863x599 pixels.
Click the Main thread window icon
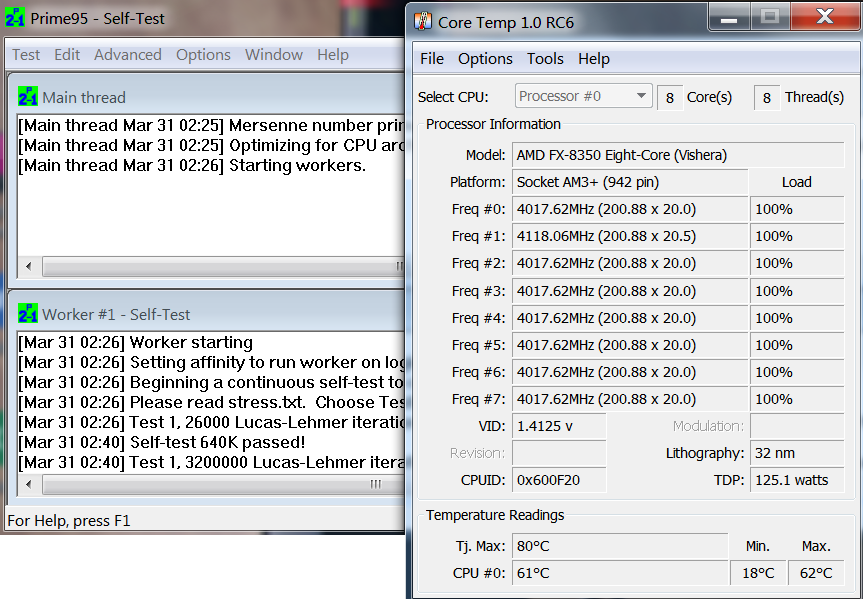(28, 96)
